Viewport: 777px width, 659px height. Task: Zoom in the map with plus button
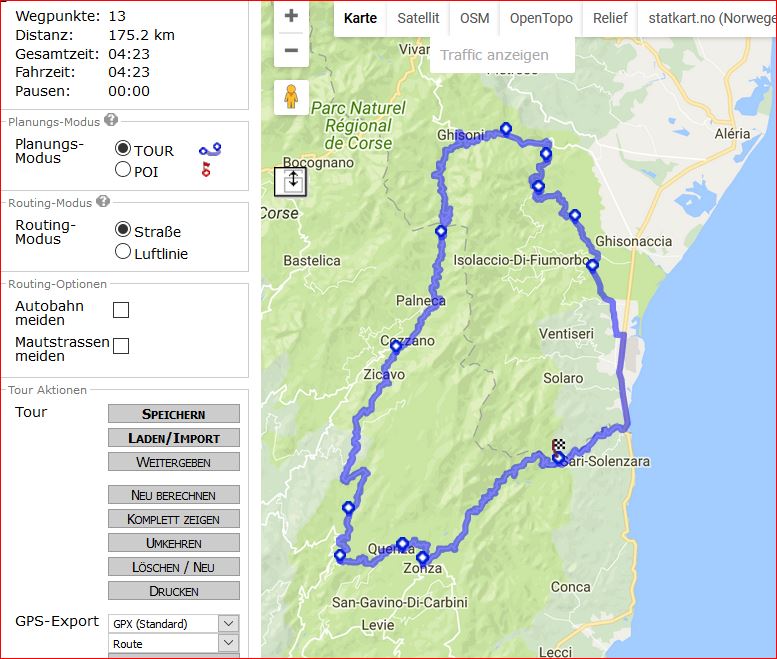pos(291,16)
